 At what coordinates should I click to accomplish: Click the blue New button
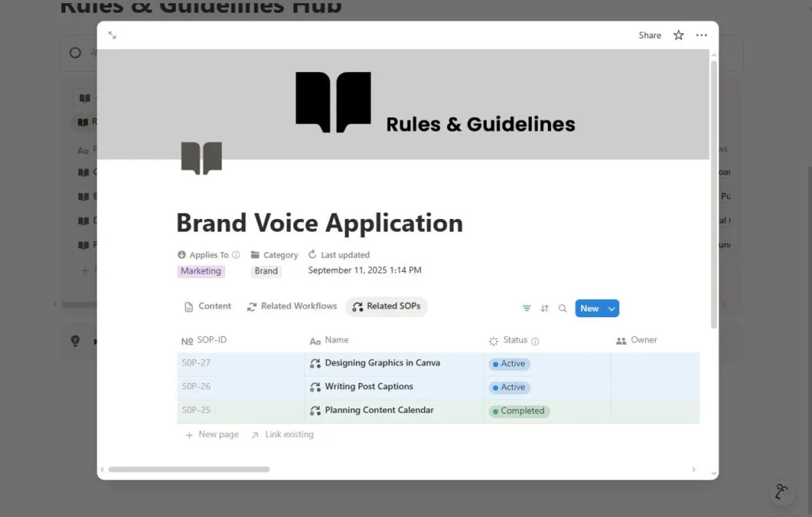(x=589, y=308)
